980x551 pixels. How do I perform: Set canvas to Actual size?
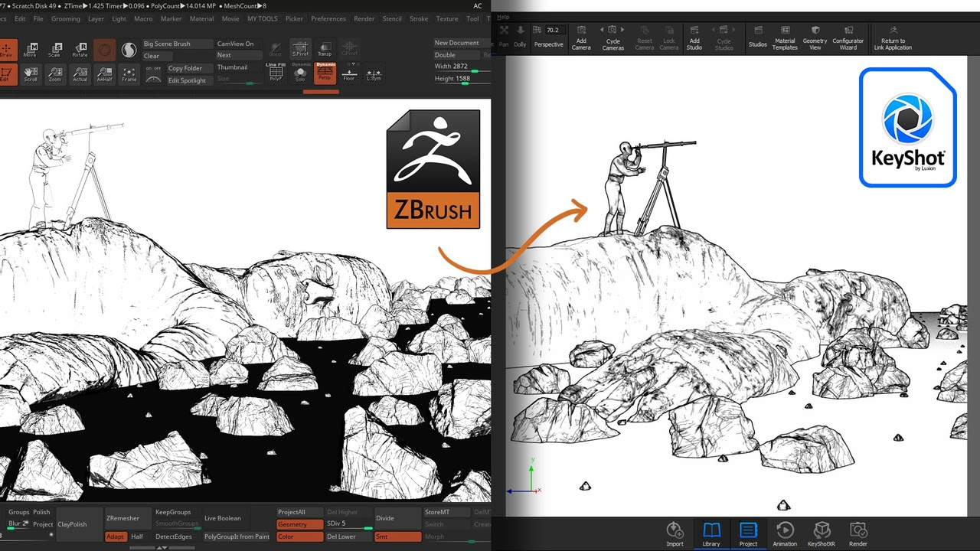tap(80, 74)
